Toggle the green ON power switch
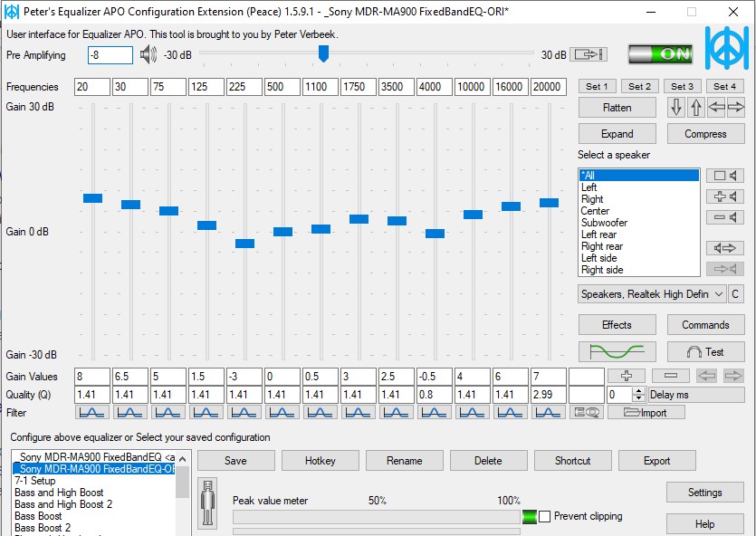The height and width of the screenshot is (536, 756). click(661, 54)
